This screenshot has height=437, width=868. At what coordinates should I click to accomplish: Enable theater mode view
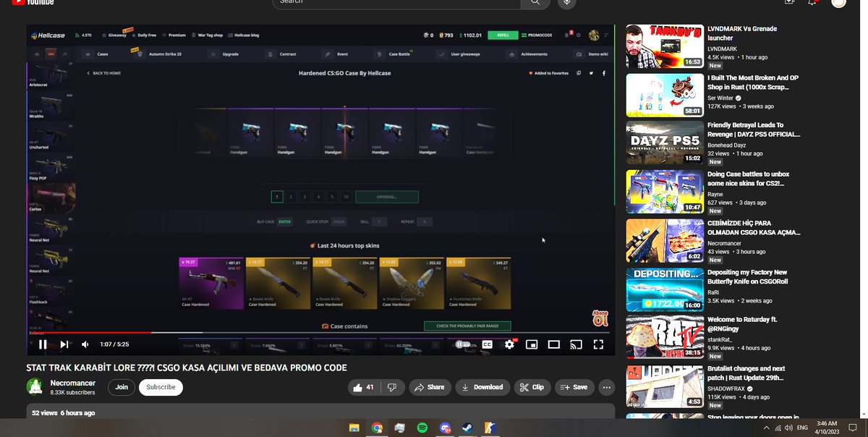(x=554, y=344)
